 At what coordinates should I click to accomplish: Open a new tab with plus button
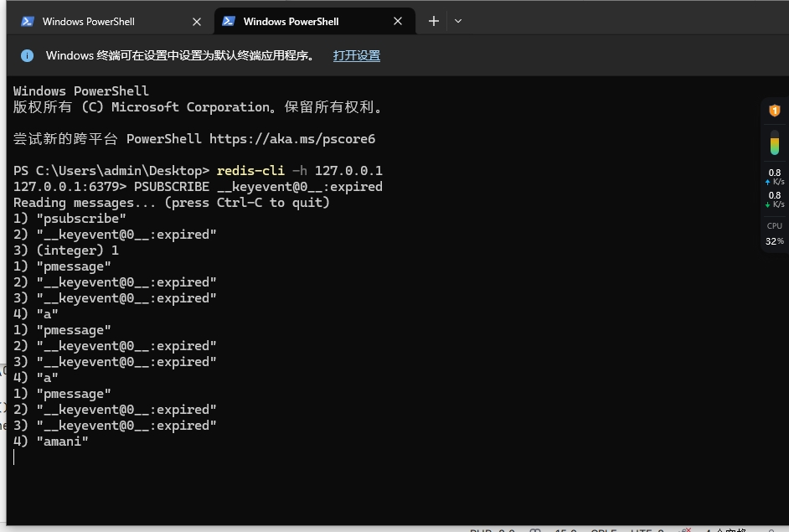pyautogui.click(x=433, y=21)
